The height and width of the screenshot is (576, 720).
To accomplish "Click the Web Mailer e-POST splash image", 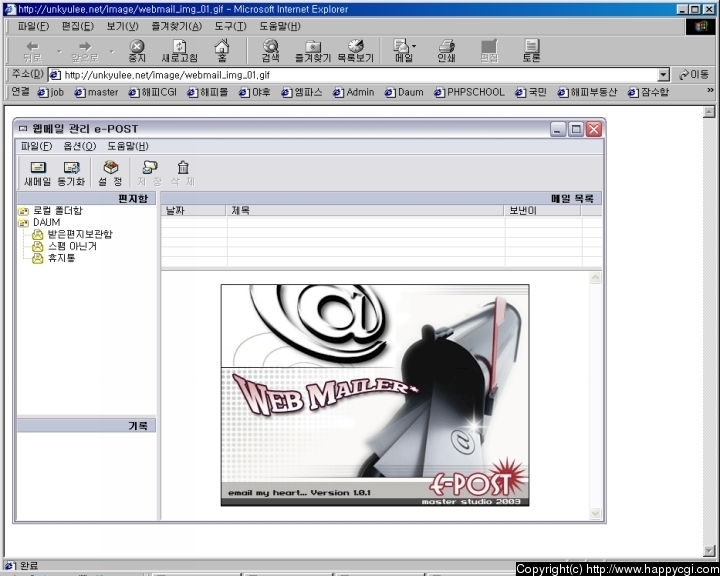I will click(375, 395).
